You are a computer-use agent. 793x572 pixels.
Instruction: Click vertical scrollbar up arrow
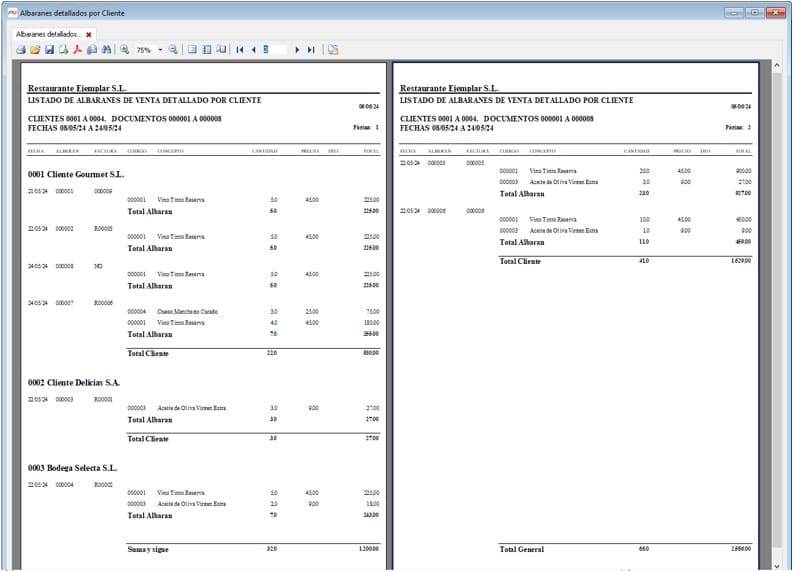777,65
